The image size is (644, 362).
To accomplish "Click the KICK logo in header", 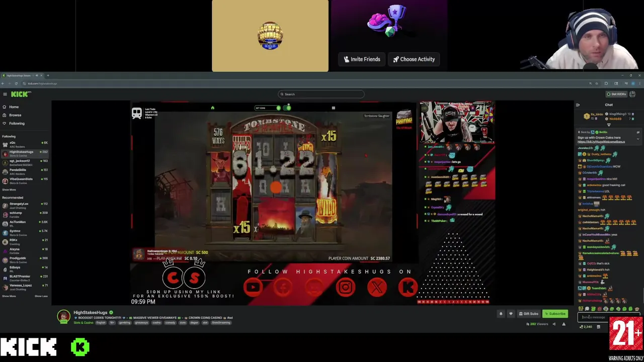I will 21,94.
